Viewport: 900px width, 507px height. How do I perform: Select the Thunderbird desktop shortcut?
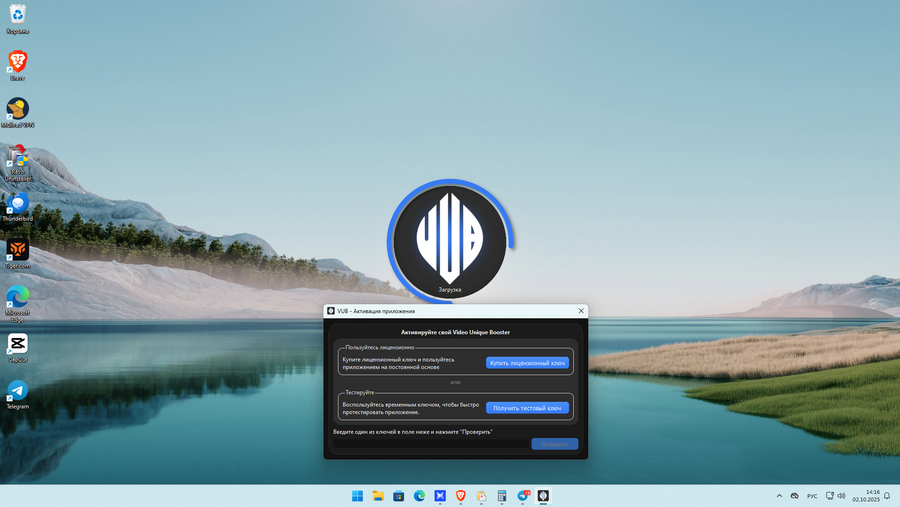coord(17,203)
